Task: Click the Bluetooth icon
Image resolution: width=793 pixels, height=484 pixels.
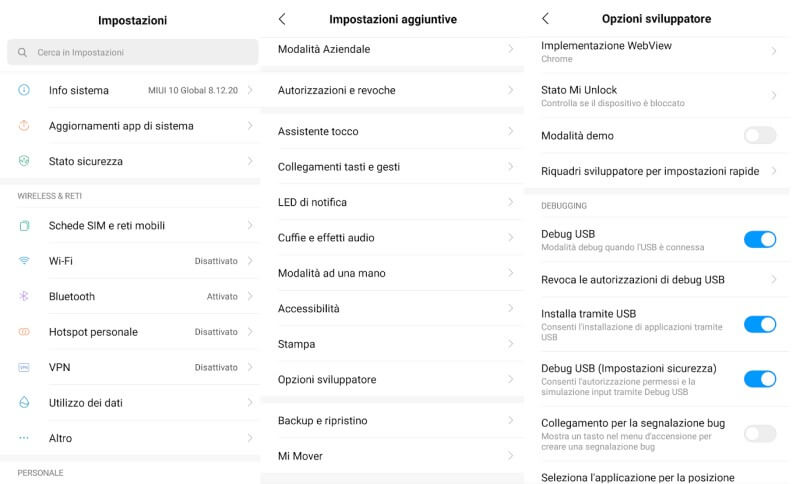Action: click(x=24, y=296)
